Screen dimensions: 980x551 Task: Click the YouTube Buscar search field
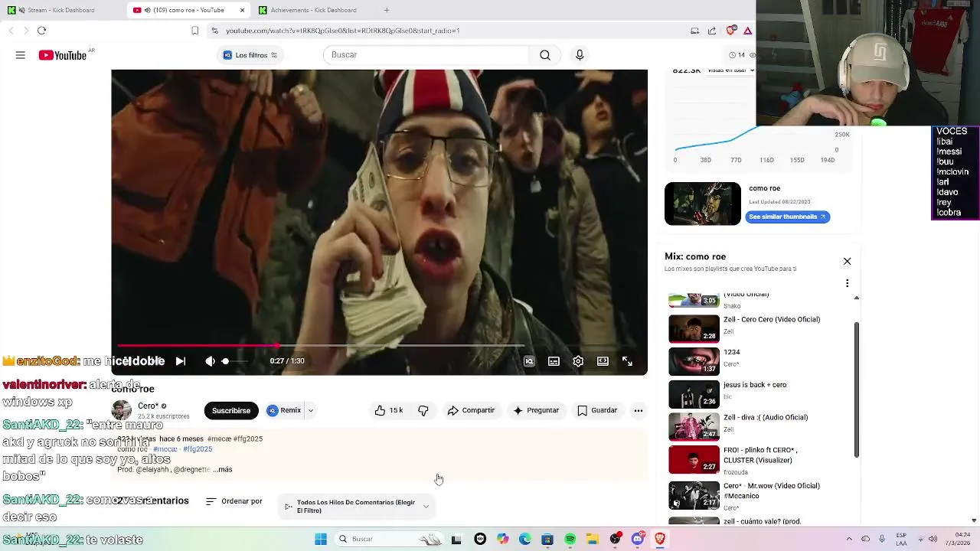pos(426,55)
